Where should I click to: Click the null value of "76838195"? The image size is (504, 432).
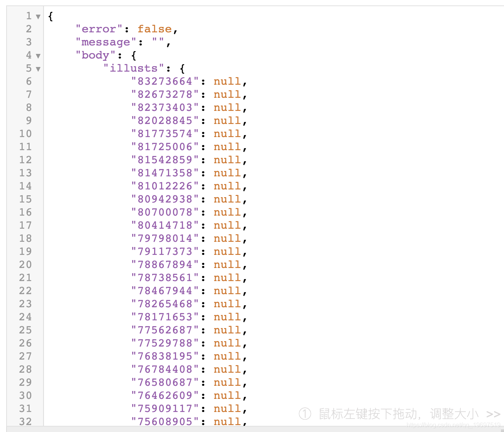click(x=227, y=356)
